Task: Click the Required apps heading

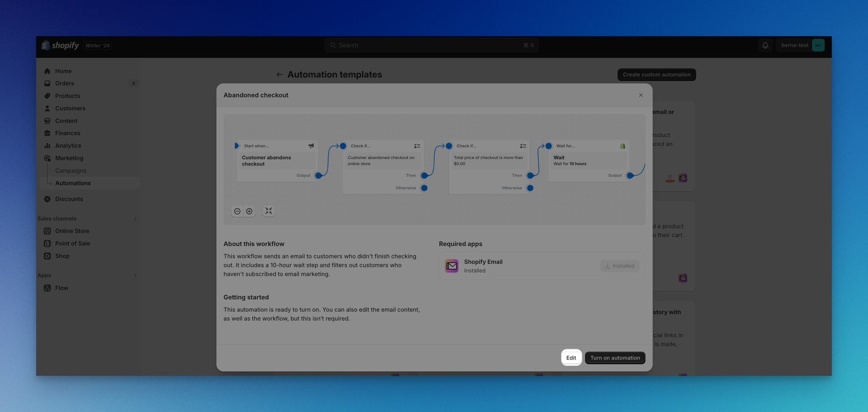Action: [x=460, y=244]
